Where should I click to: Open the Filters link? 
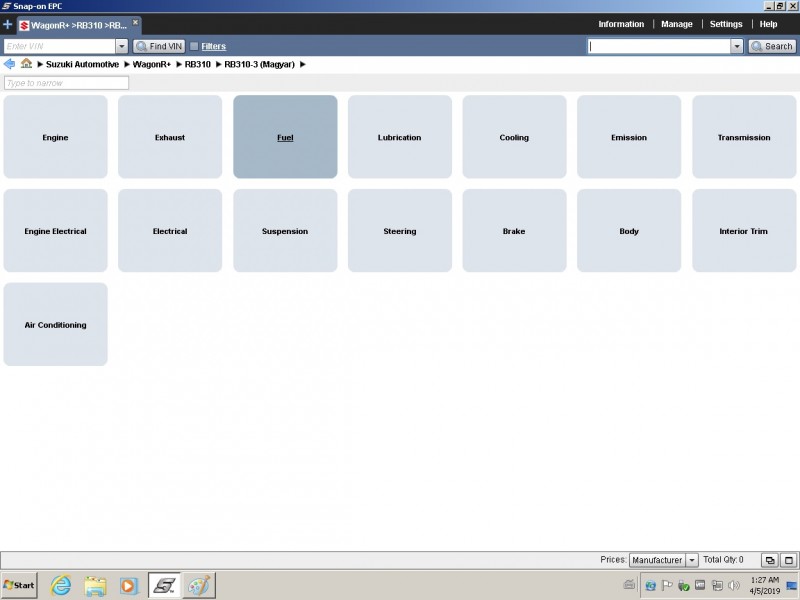pos(213,46)
